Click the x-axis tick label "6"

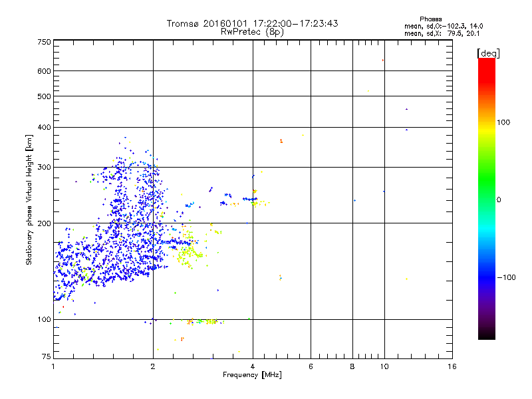311,366
